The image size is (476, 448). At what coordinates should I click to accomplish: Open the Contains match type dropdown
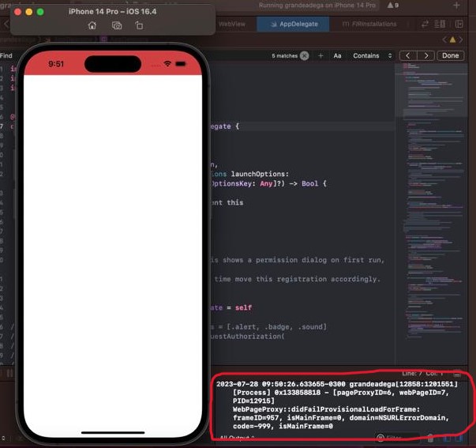372,56
